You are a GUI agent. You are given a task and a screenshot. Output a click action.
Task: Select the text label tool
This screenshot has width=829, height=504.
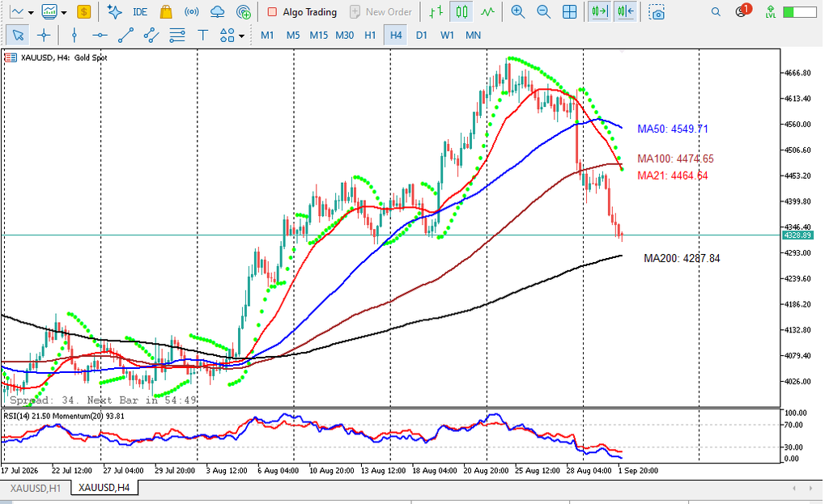coord(202,36)
